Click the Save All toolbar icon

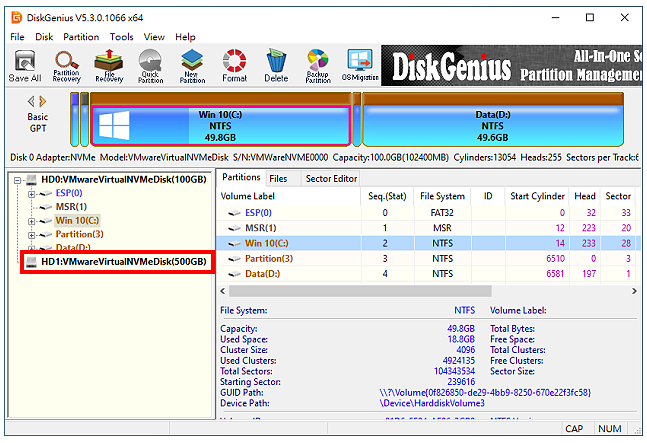pos(25,66)
